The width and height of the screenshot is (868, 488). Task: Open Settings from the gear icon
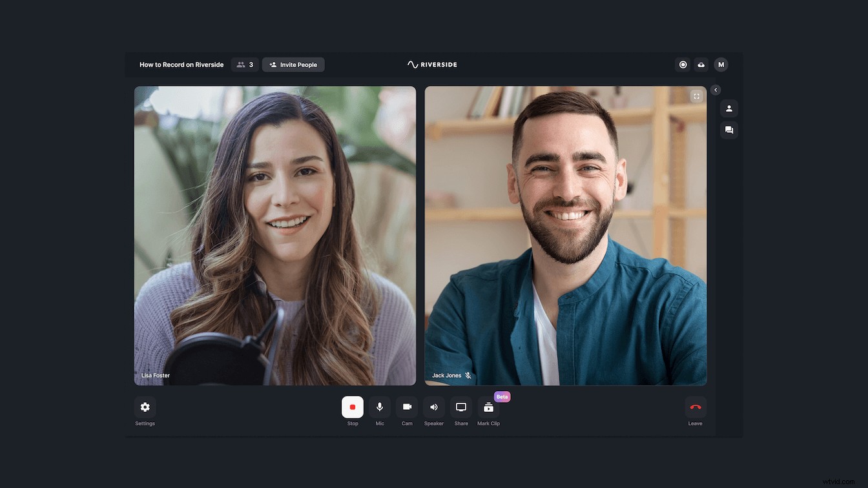[x=145, y=407]
